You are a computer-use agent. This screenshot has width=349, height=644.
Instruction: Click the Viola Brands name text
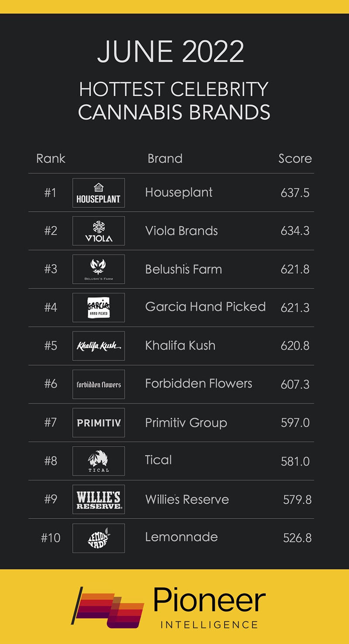(x=181, y=230)
